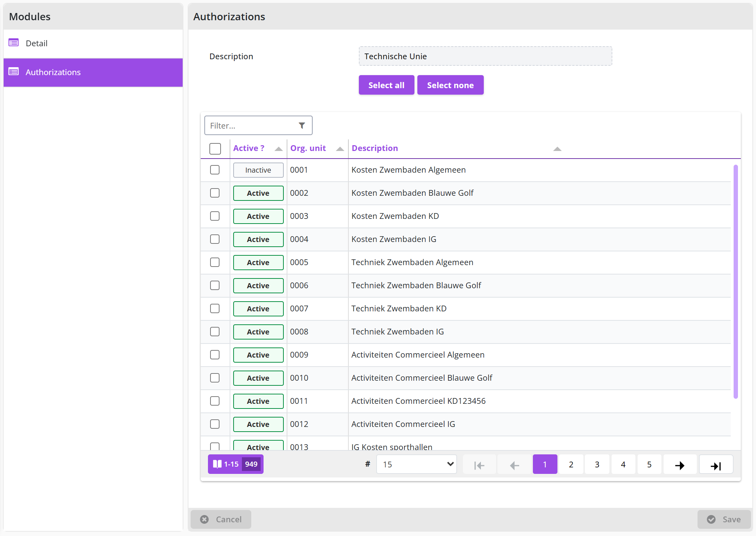The width and height of the screenshot is (756, 536).
Task: Check the row 0009 checkbox
Action: tap(215, 355)
